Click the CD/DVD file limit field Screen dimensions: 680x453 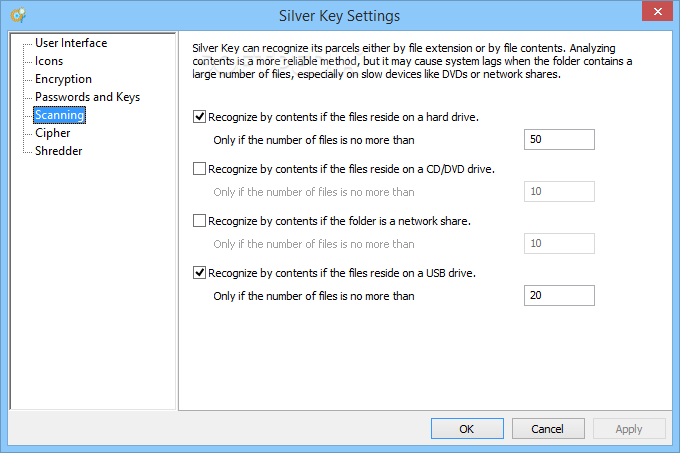559,192
